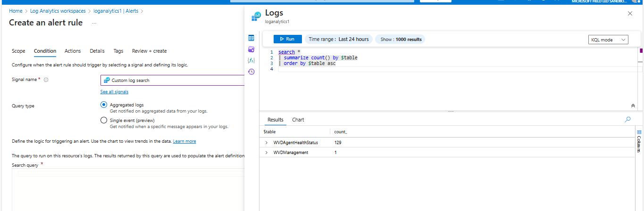Close the Logs panel with X
Image resolution: width=644 pixels, height=211 pixels.
click(630, 14)
